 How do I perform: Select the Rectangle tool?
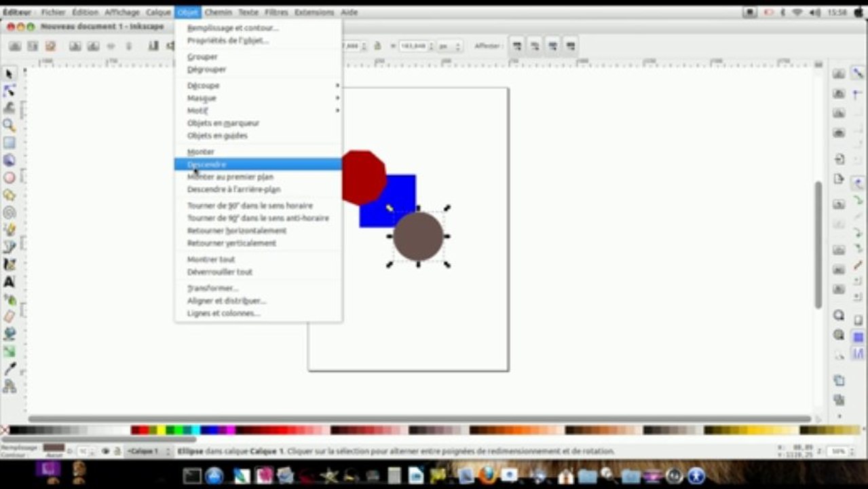pyautogui.click(x=10, y=143)
